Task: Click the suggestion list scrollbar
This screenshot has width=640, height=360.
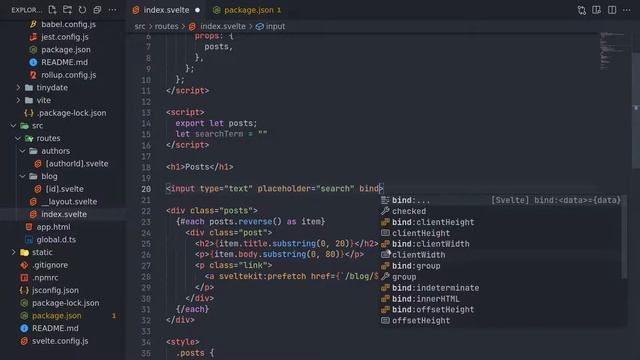Action: coord(624,237)
